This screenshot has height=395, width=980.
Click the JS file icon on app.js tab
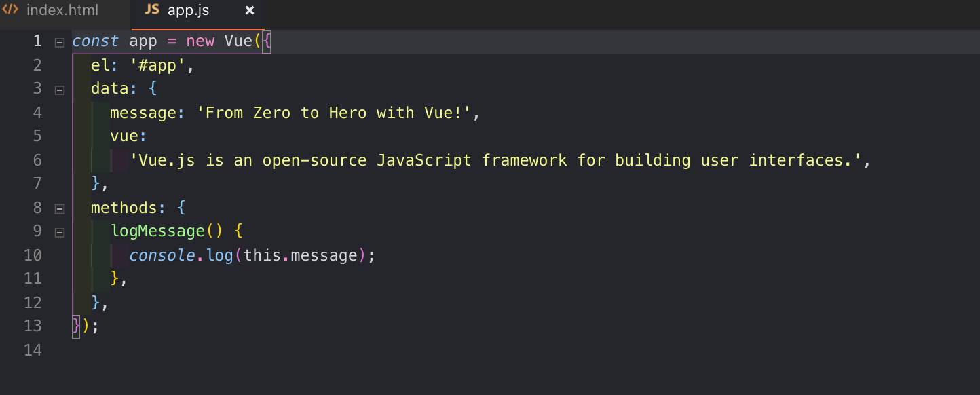(152, 10)
